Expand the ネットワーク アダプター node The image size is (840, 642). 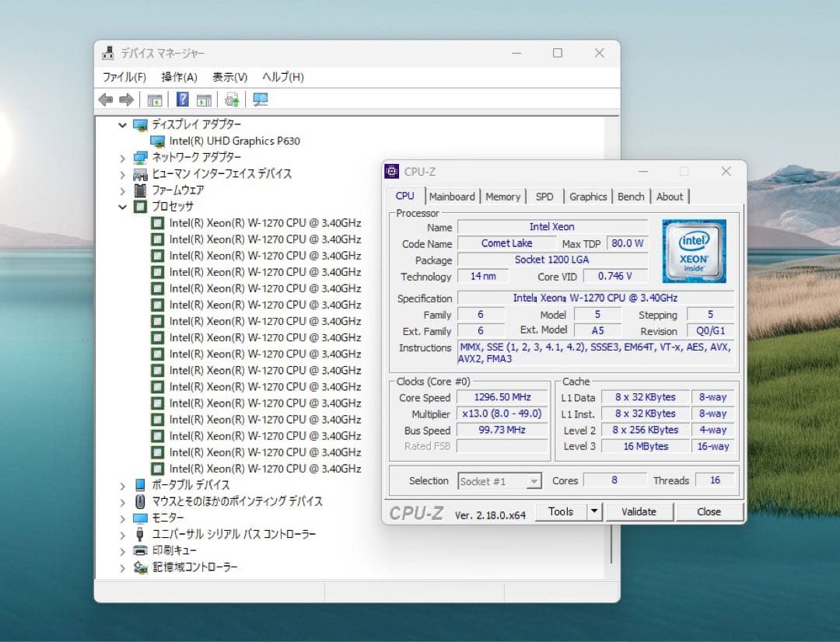pyautogui.click(x=122, y=158)
